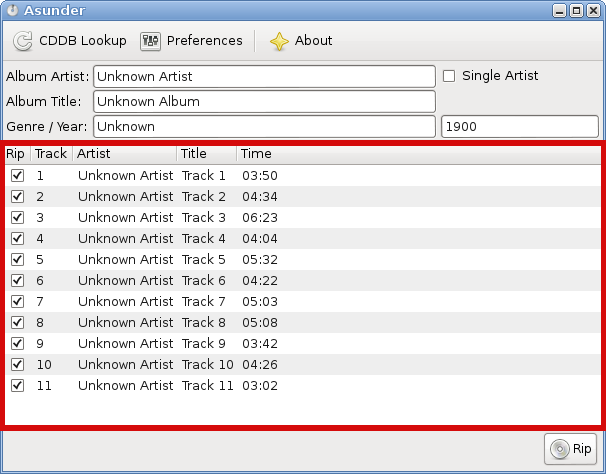Uncheck Rip checkbox for track 3
Image resolution: width=606 pixels, height=474 pixels.
click(17, 217)
